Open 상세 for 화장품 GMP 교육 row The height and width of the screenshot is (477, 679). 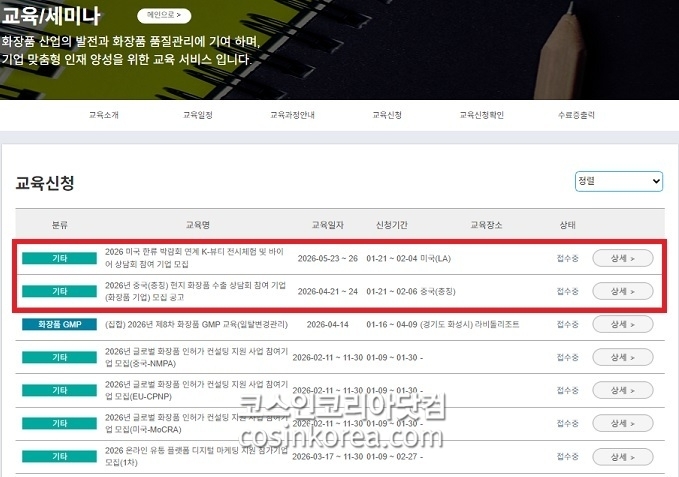click(623, 324)
